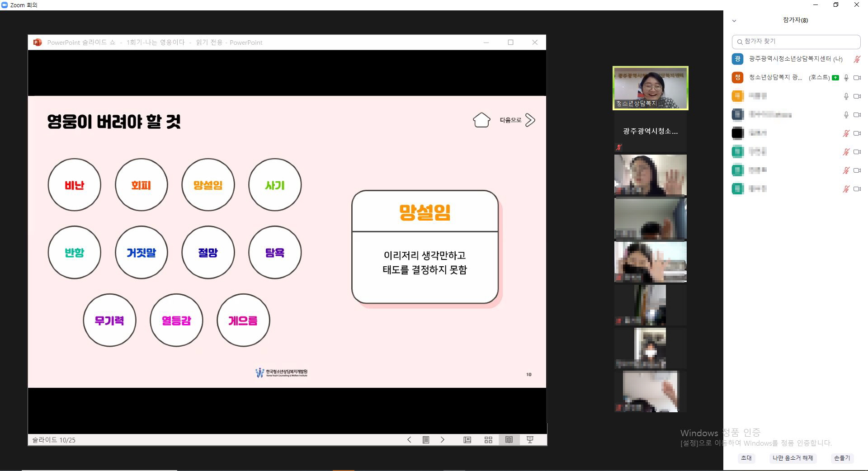Click the 다음으로 next arrow on slide
This screenshot has height=471, width=868.
(530, 120)
